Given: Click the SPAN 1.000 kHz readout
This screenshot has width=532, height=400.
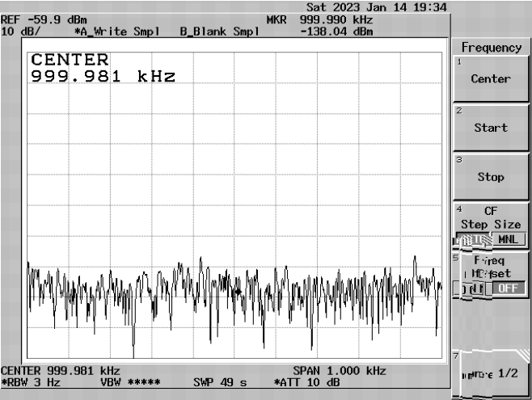Looking at the screenshot, I should (340, 371).
